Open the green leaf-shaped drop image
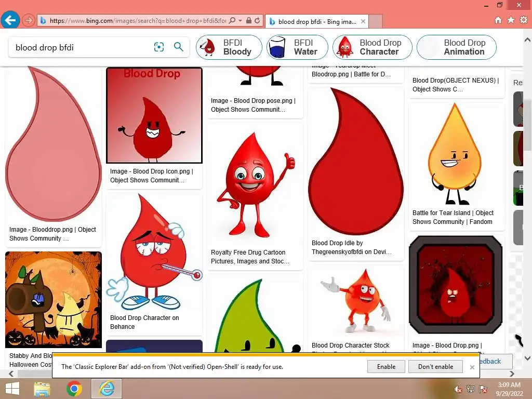This screenshot has height=399, width=532. click(255, 315)
